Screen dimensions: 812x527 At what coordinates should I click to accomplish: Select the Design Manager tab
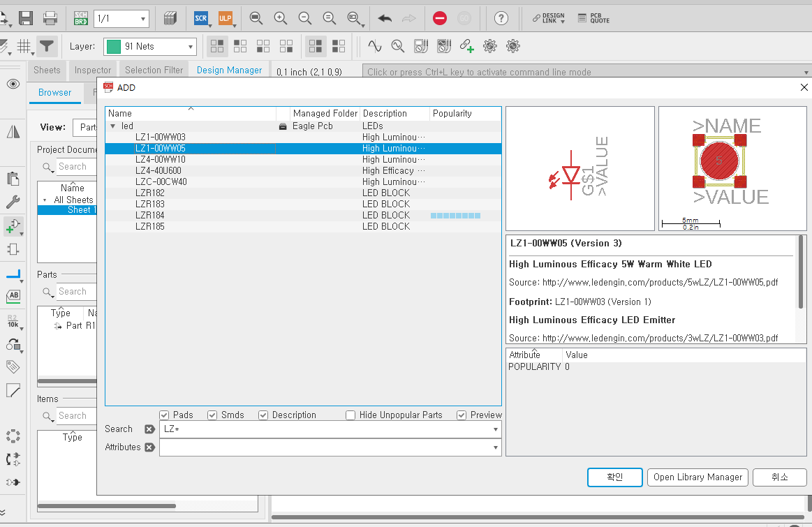pyautogui.click(x=230, y=70)
